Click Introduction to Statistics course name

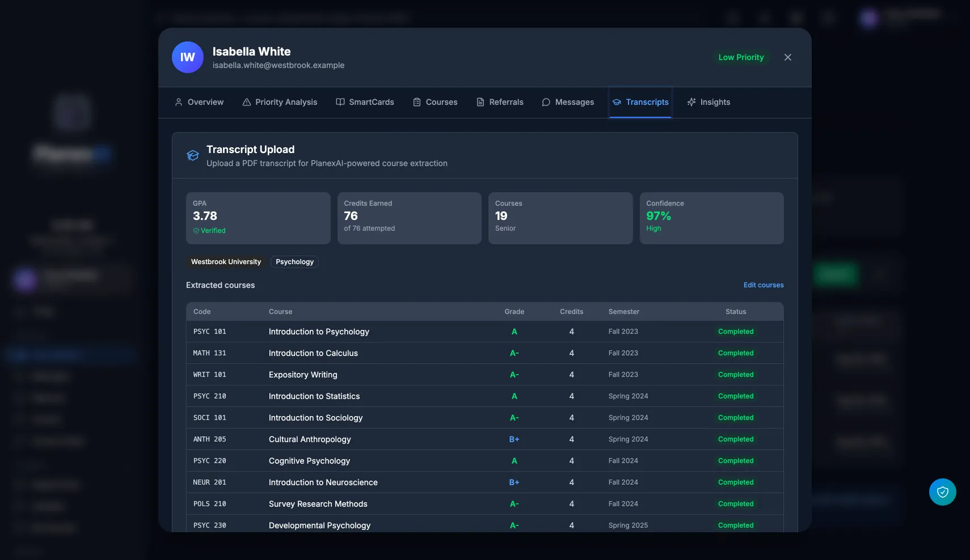point(314,396)
